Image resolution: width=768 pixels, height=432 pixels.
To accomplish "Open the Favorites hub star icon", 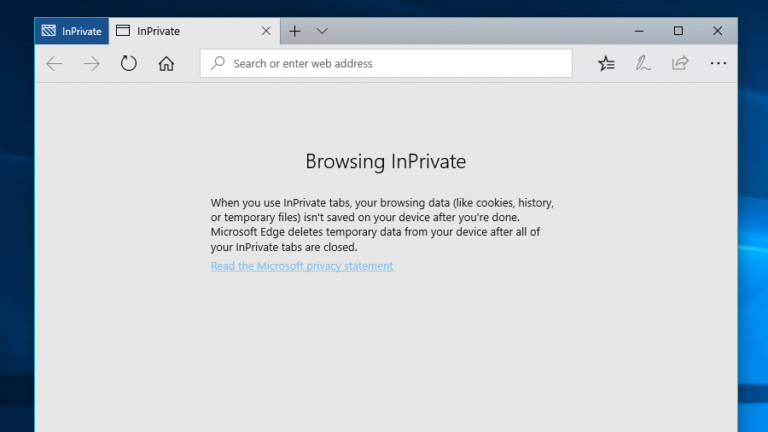I will [x=606, y=63].
